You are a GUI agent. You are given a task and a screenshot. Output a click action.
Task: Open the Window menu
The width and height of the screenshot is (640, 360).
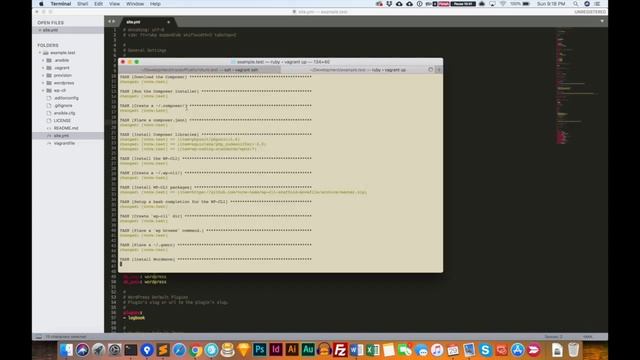(135, 4)
